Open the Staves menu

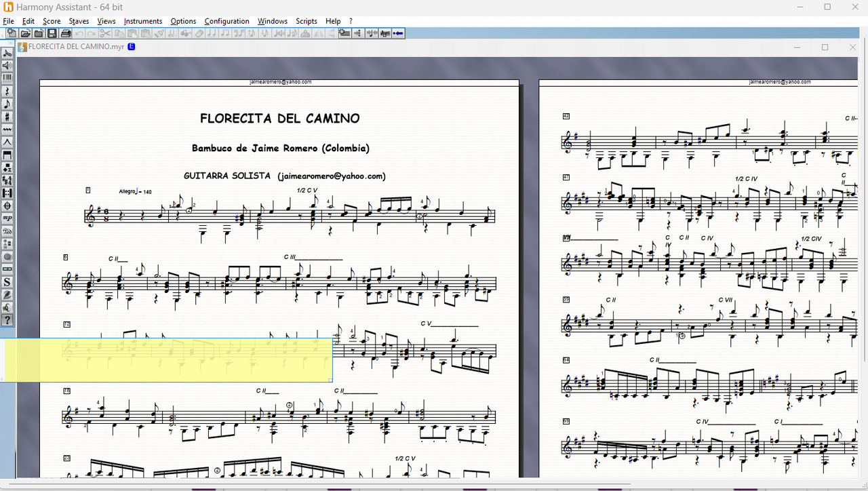pos(79,21)
